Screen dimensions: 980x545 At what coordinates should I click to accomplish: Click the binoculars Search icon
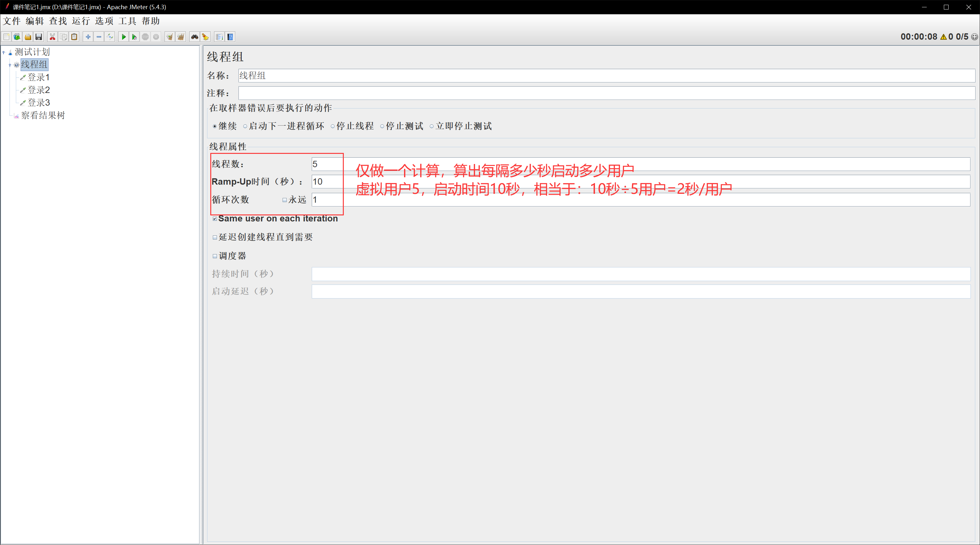(x=194, y=37)
